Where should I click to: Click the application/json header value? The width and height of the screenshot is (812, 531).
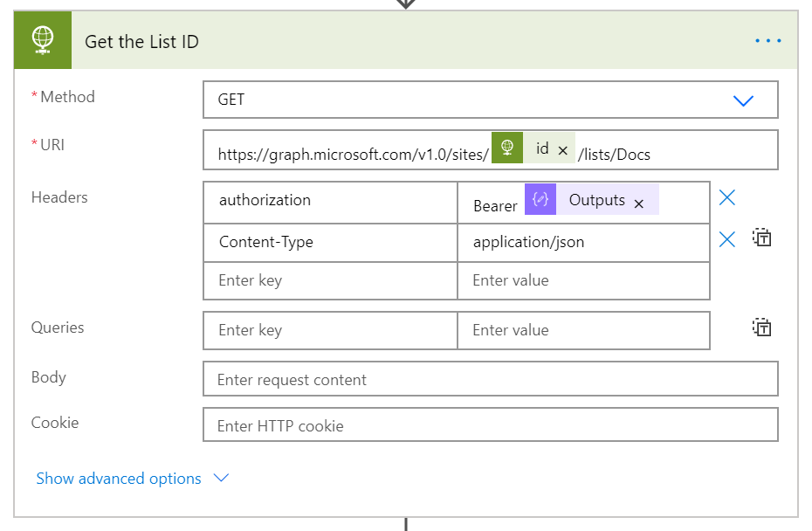coord(529,243)
